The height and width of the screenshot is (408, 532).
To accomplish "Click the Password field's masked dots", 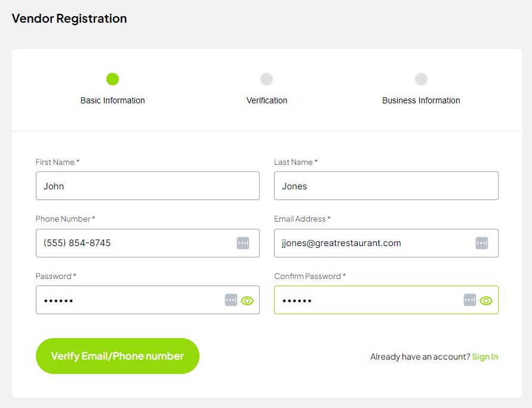I will click(59, 300).
